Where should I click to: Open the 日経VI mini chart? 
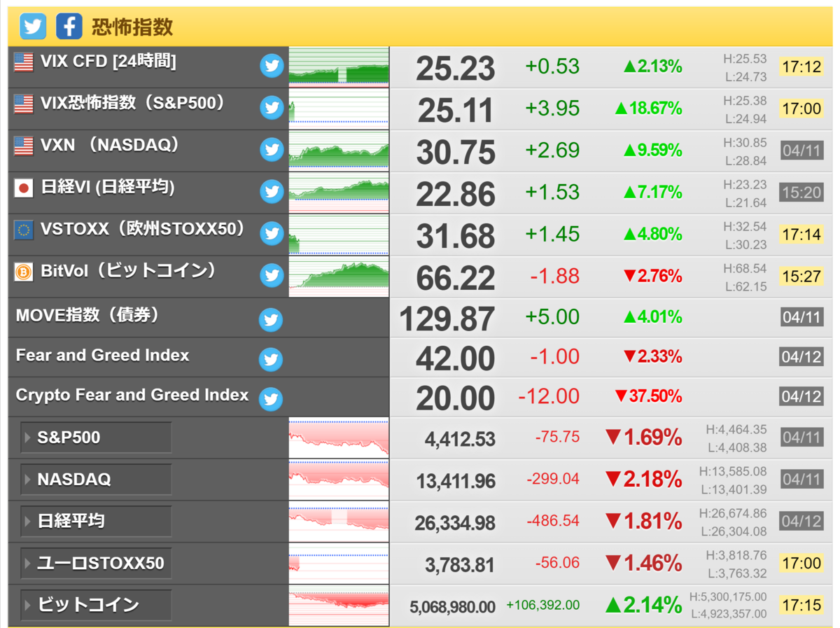pyautogui.click(x=339, y=193)
